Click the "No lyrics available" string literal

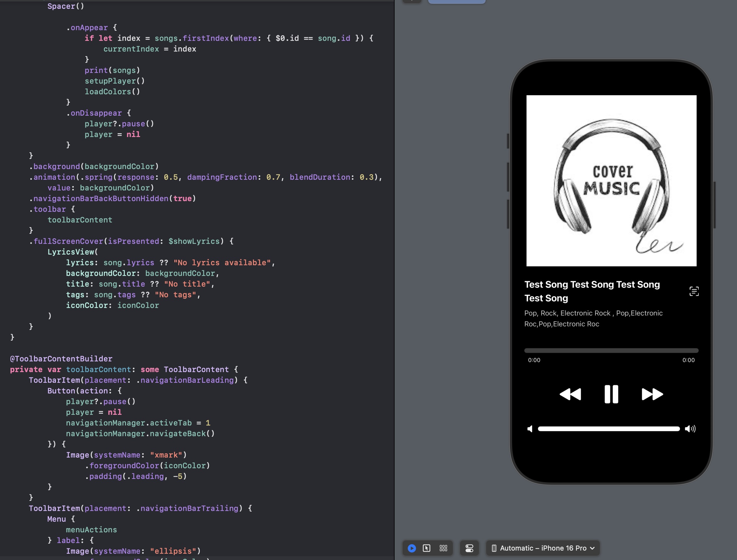222,263
